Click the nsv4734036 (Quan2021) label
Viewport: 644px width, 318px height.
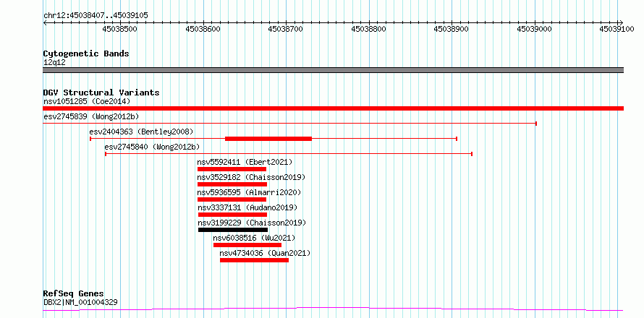(x=265, y=253)
